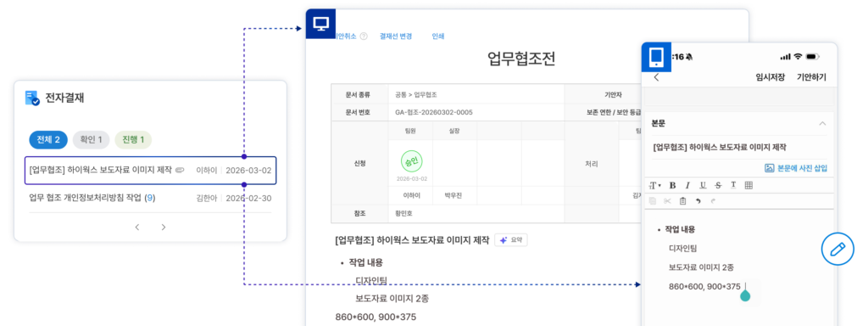Screen dimensions: 868x326
Task: Go to the previous approval list page
Action: (137, 227)
